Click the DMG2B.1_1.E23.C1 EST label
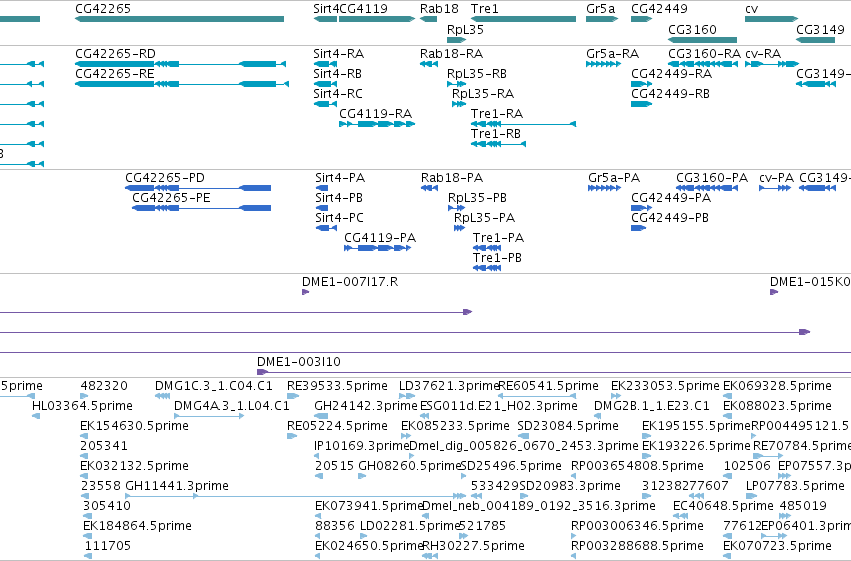The image size is (851, 561). [x=652, y=406]
